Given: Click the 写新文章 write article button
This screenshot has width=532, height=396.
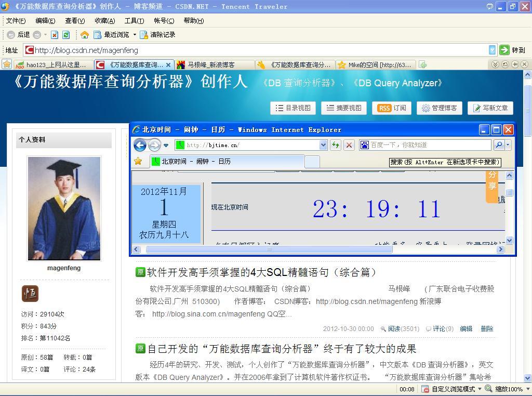Looking at the screenshot, I should tap(490, 108).
